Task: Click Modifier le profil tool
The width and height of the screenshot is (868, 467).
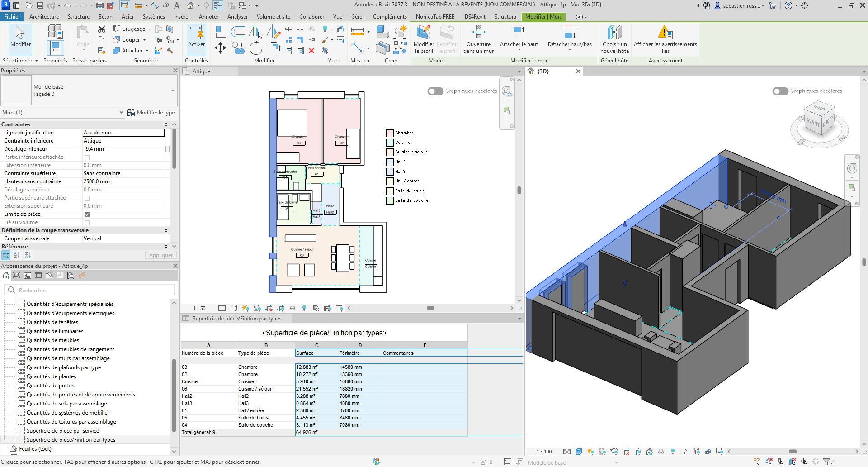Action: click(424, 39)
